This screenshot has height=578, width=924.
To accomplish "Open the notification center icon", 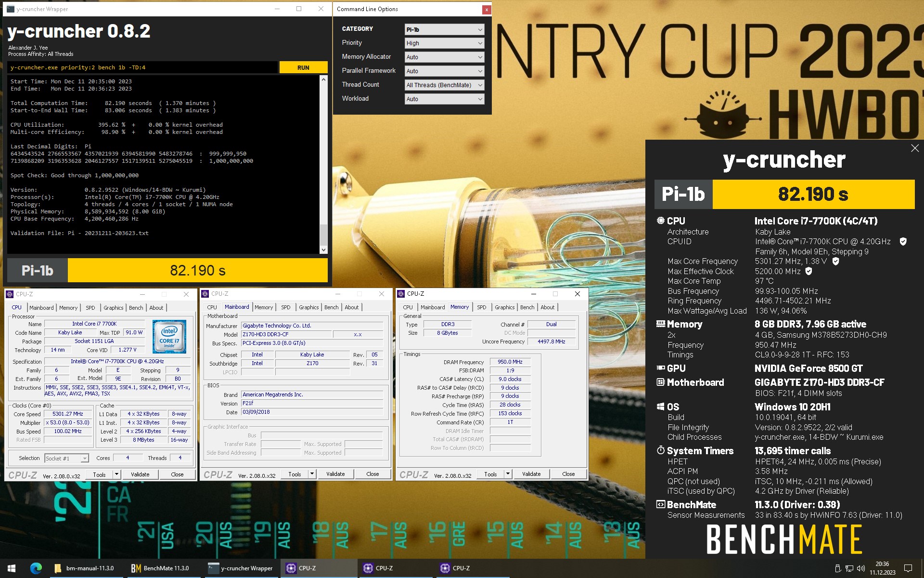I will click(x=908, y=568).
